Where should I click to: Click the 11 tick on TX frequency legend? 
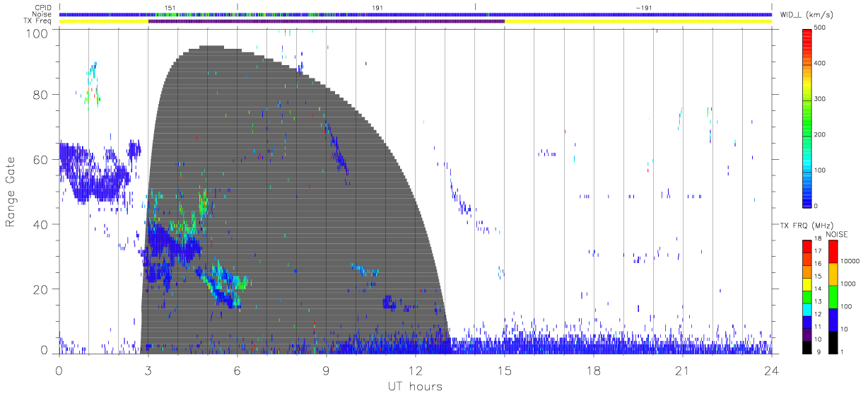coord(818,327)
